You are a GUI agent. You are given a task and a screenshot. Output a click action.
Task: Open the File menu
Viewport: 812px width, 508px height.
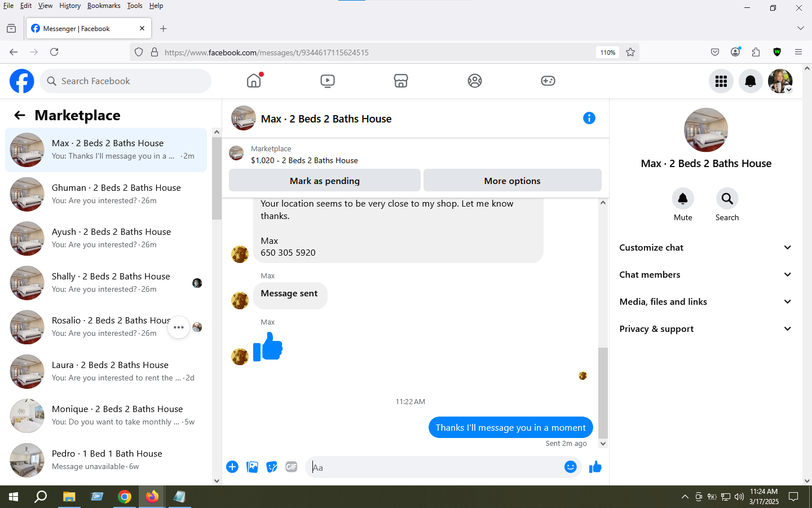[x=8, y=6]
